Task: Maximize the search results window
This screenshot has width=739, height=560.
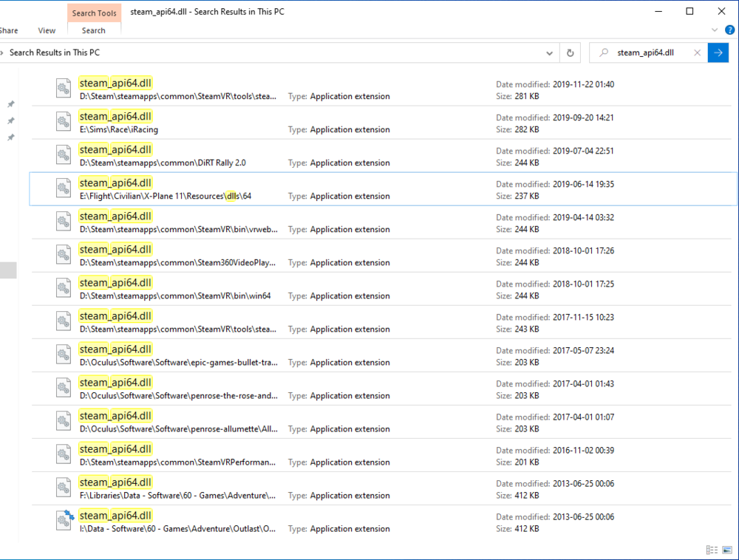Action: pos(689,11)
